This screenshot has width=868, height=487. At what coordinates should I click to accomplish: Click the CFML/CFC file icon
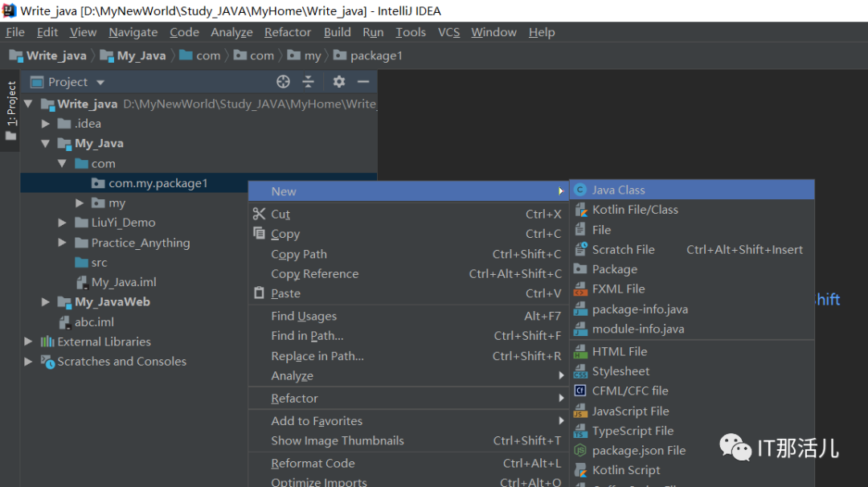point(580,391)
